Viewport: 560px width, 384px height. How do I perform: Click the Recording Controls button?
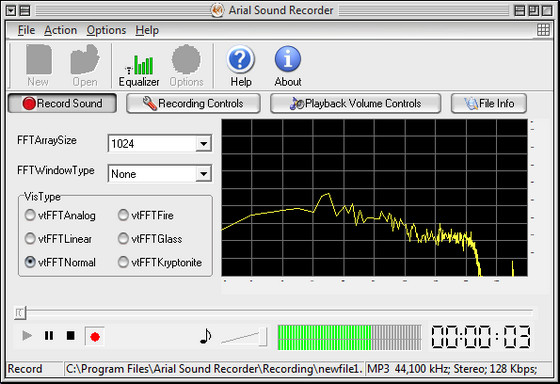(x=193, y=104)
